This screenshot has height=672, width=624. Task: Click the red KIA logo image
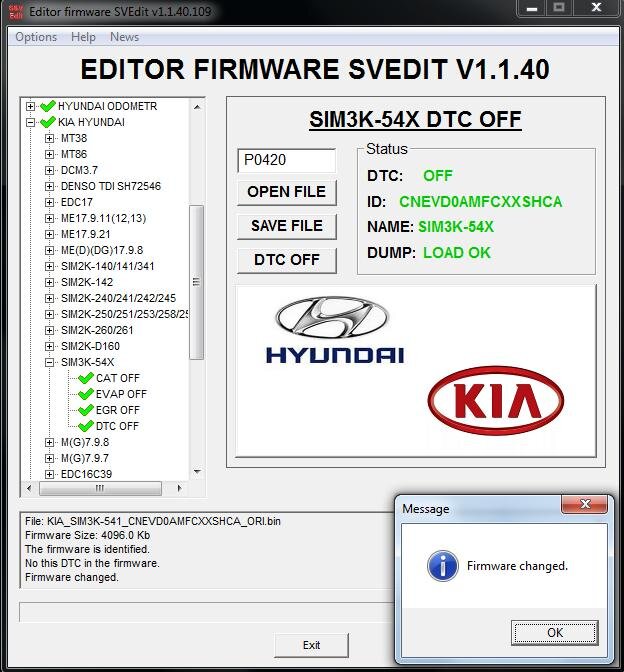(x=496, y=401)
